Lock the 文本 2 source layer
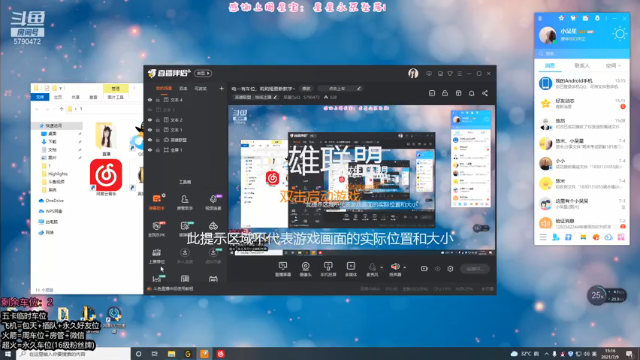This screenshot has width=640, height=360. (158, 120)
